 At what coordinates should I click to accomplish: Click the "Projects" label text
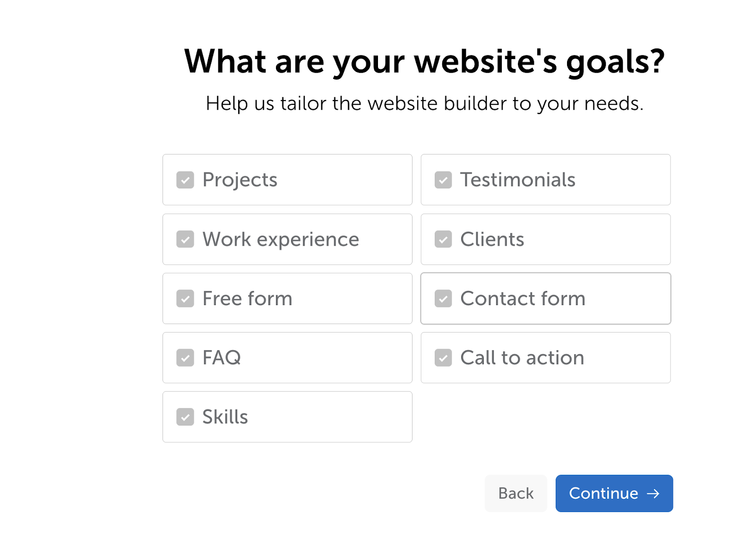point(240,180)
